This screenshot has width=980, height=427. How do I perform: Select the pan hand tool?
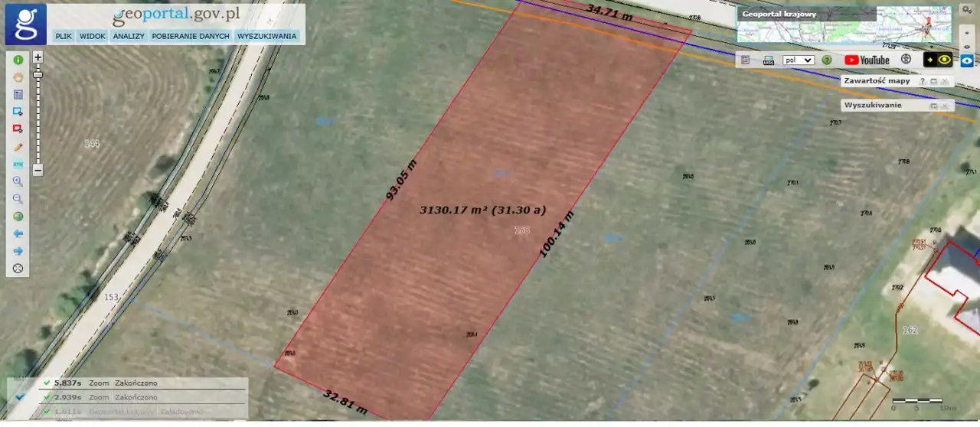(x=18, y=77)
